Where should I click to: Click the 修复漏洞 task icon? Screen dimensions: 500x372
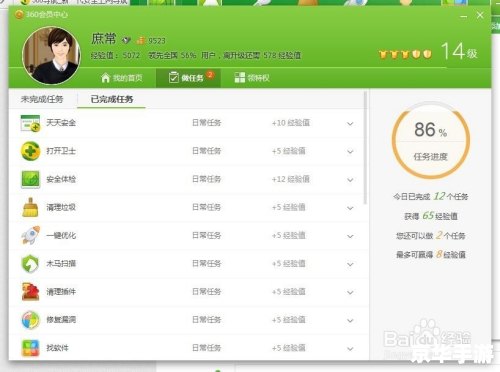click(x=30, y=320)
